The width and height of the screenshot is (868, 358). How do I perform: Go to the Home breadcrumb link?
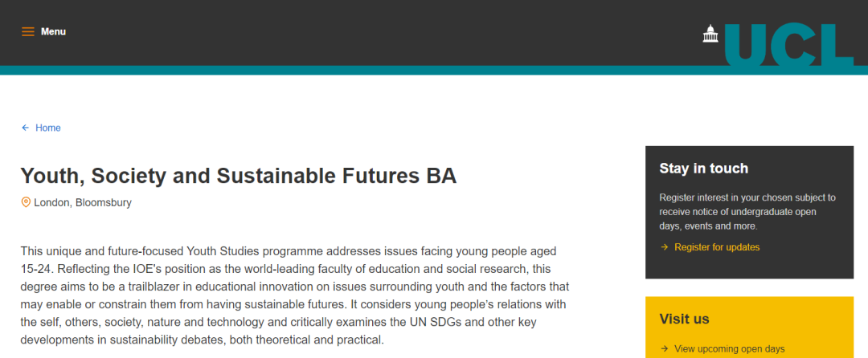pyautogui.click(x=48, y=128)
